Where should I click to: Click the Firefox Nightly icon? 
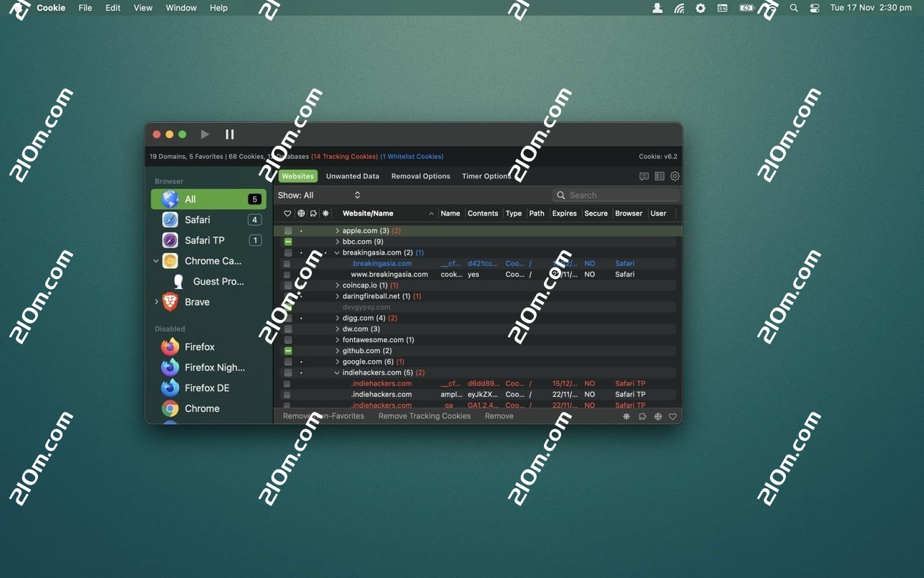tap(170, 367)
